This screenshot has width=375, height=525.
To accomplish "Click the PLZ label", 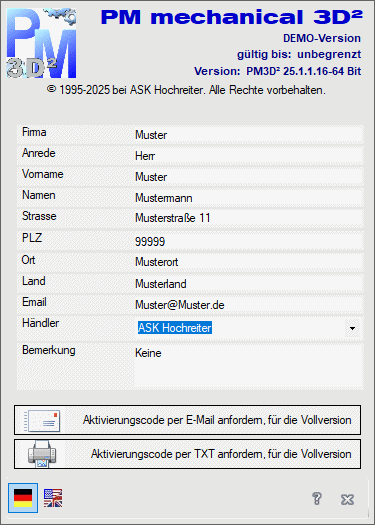I will point(32,238).
